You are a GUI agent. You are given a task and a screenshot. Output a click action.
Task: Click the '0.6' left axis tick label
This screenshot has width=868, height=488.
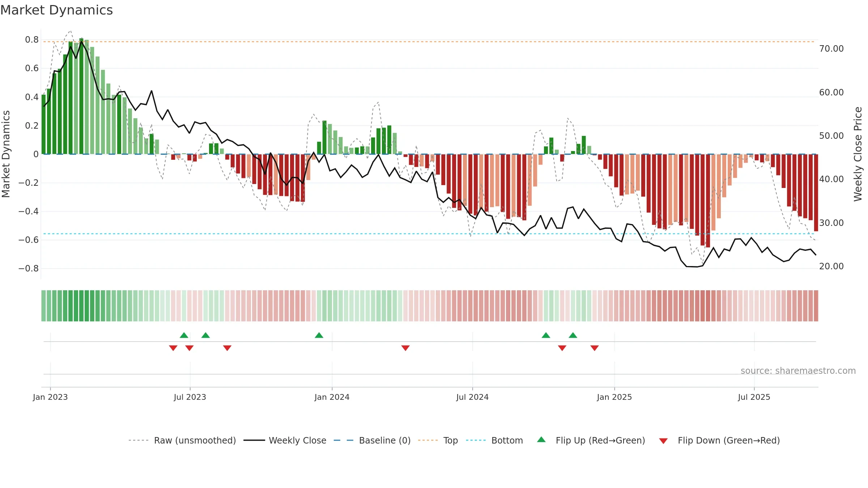point(32,68)
